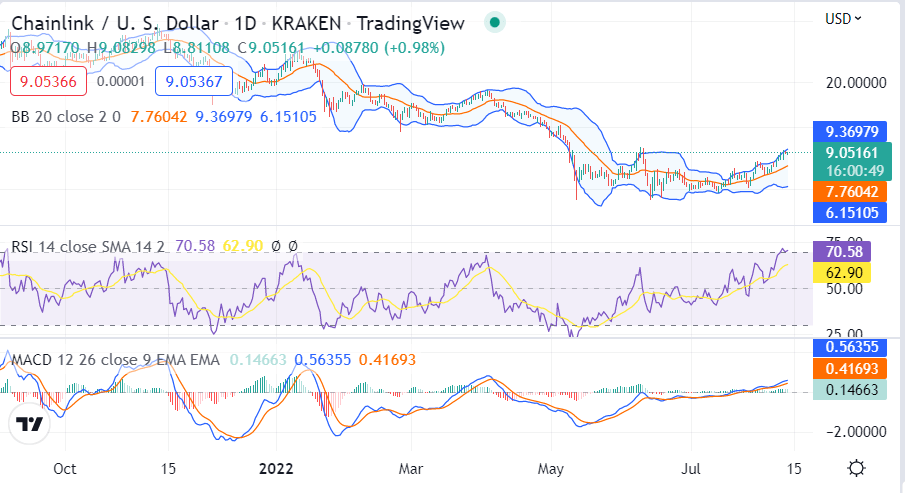Image resolution: width=905 pixels, height=493 pixels.
Task: Click the KRAKEN exchange label
Action: pyautogui.click(x=306, y=23)
